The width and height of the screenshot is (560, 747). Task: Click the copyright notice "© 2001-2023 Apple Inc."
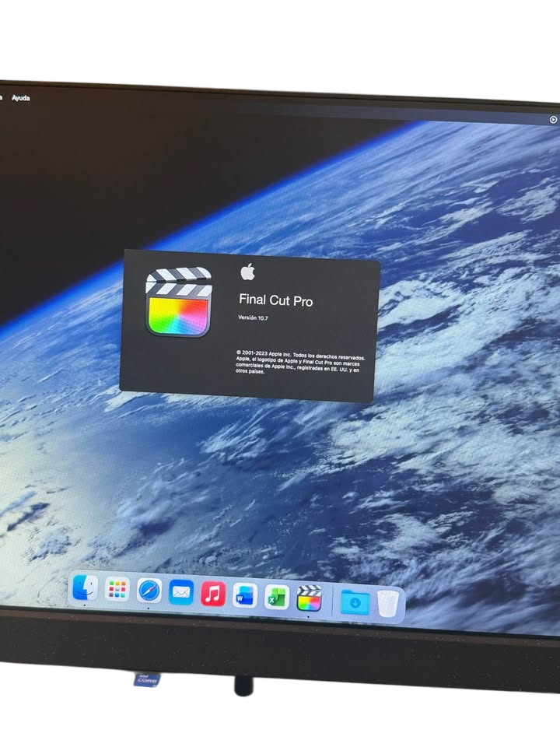coord(264,354)
